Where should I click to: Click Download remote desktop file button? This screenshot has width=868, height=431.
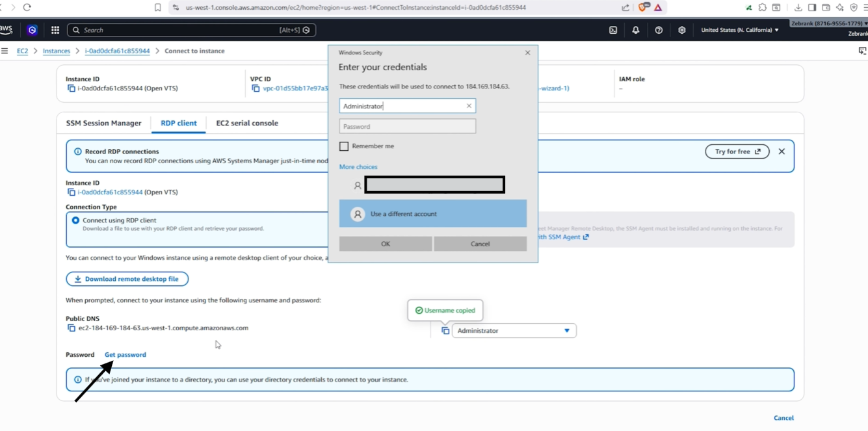(x=127, y=279)
